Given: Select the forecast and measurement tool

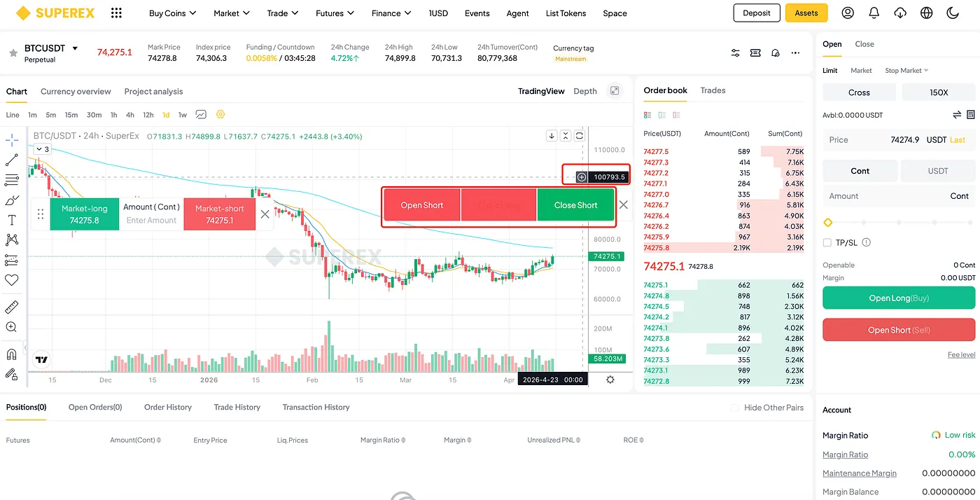Looking at the screenshot, I should [12, 260].
